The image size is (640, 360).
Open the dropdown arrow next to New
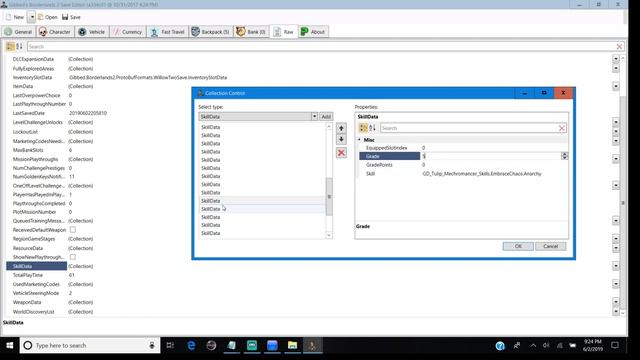pyautogui.click(x=31, y=17)
